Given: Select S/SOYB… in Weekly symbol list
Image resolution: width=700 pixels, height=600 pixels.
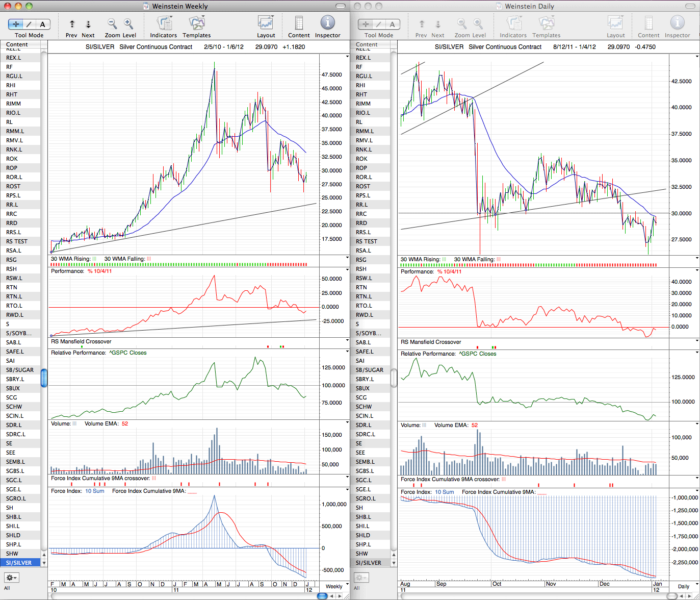Looking at the screenshot, I should [x=20, y=333].
